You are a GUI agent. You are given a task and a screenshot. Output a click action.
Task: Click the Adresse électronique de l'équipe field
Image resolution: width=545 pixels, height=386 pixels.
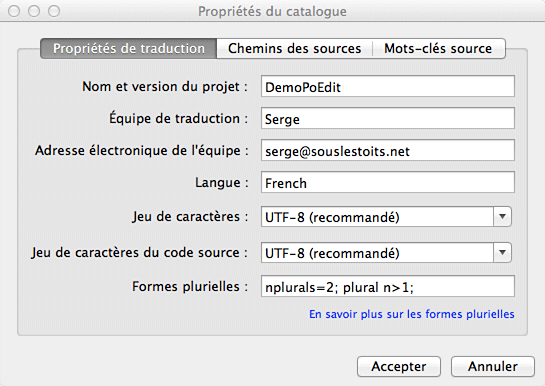(x=388, y=150)
